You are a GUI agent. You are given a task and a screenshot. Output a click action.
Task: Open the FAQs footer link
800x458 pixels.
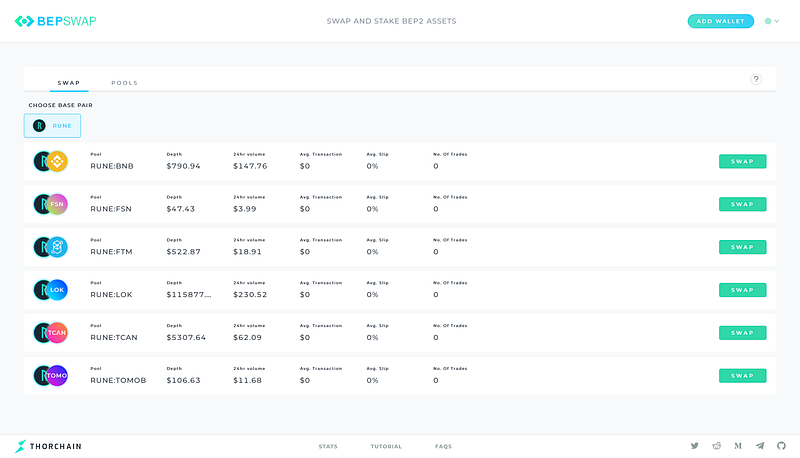pos(443,446)
